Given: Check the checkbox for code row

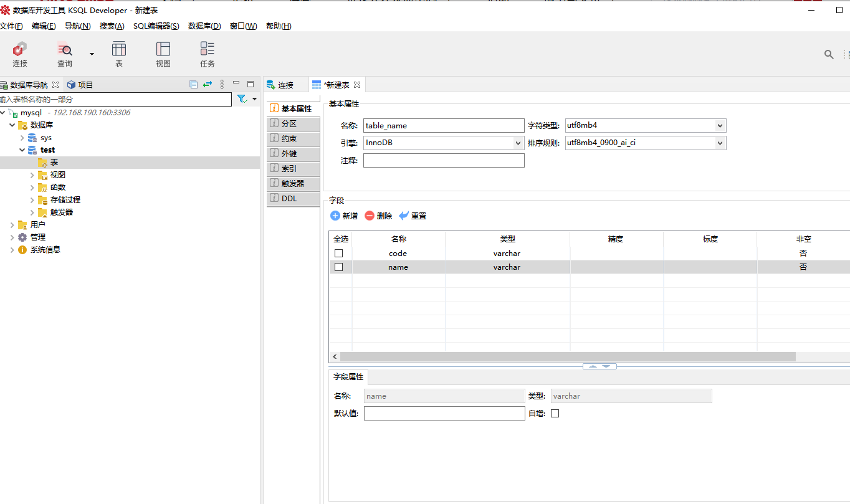Looking at the screenshot, I should click(x=339, y=254).
